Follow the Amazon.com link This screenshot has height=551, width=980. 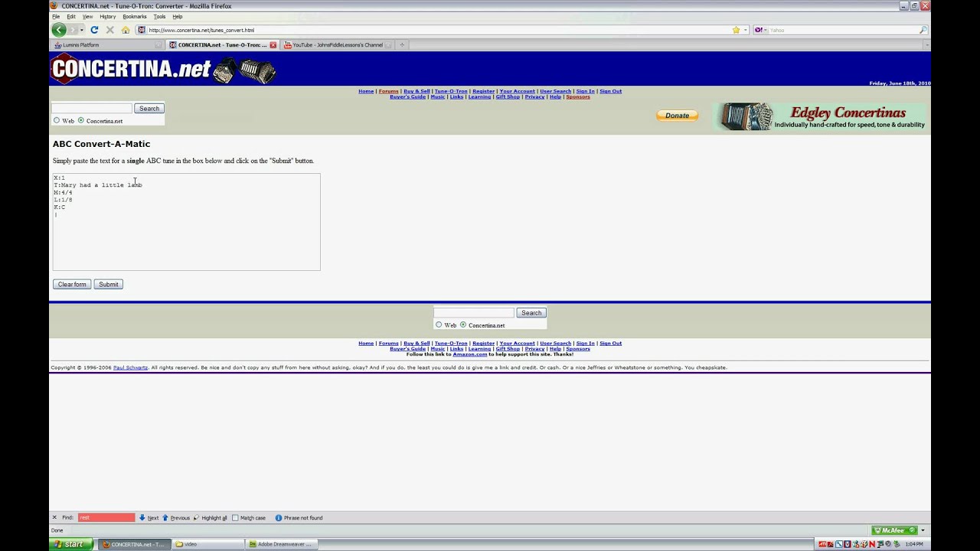pyautogui.click(x=470, y=354)
